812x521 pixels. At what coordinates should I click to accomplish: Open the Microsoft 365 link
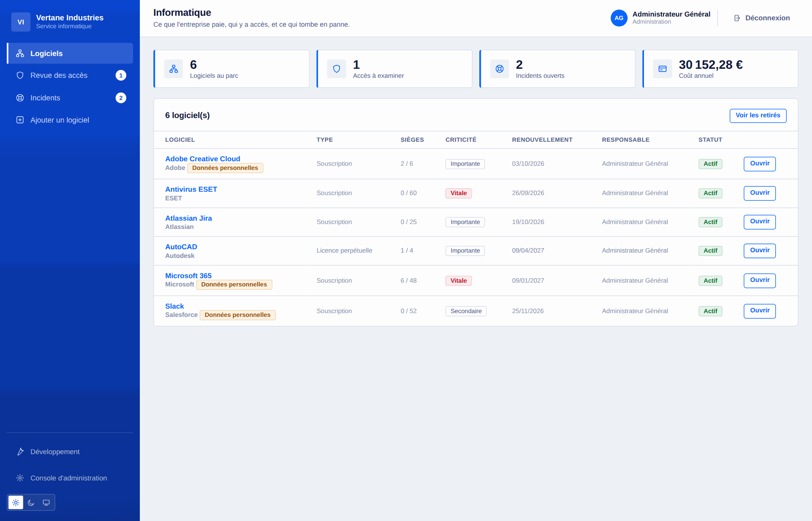click(x=188, y=276)
